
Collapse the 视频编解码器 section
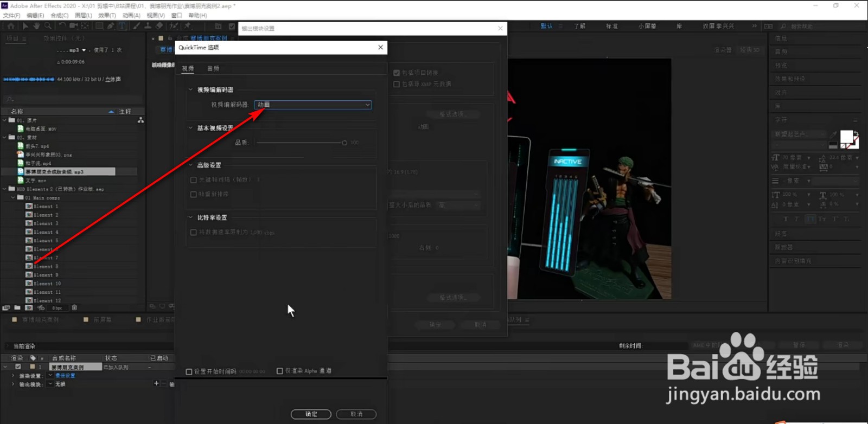[x=190, y=89]
